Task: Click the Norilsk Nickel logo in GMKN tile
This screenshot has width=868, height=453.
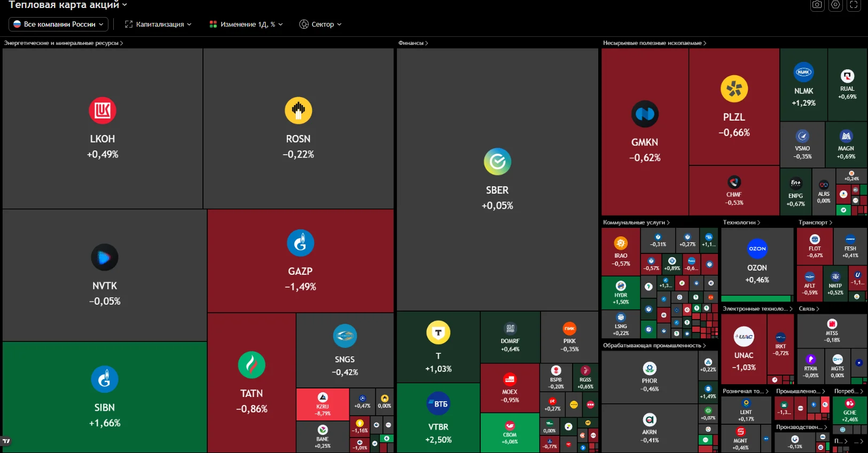Action: coord(645,114)
